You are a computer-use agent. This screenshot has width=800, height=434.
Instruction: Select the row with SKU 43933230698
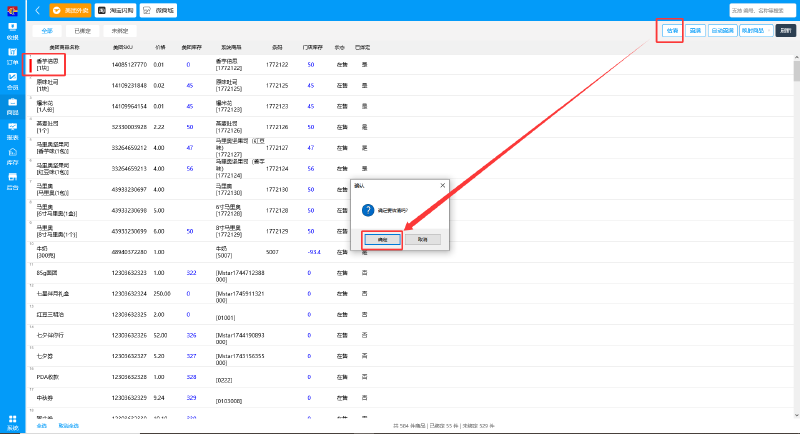[x=411, y=211]
